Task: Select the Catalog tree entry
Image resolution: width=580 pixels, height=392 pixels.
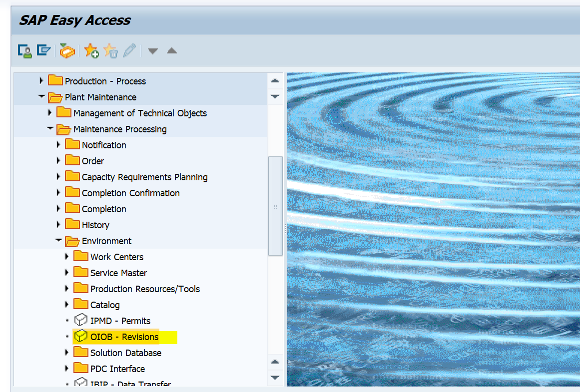Action: pyautogui.click(x=105, y=305)
